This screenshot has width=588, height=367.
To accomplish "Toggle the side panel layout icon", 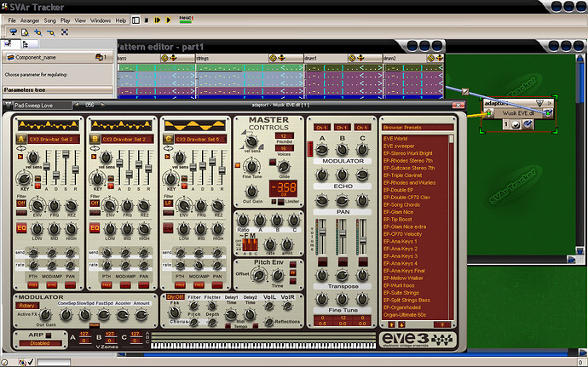I will 135,20.
